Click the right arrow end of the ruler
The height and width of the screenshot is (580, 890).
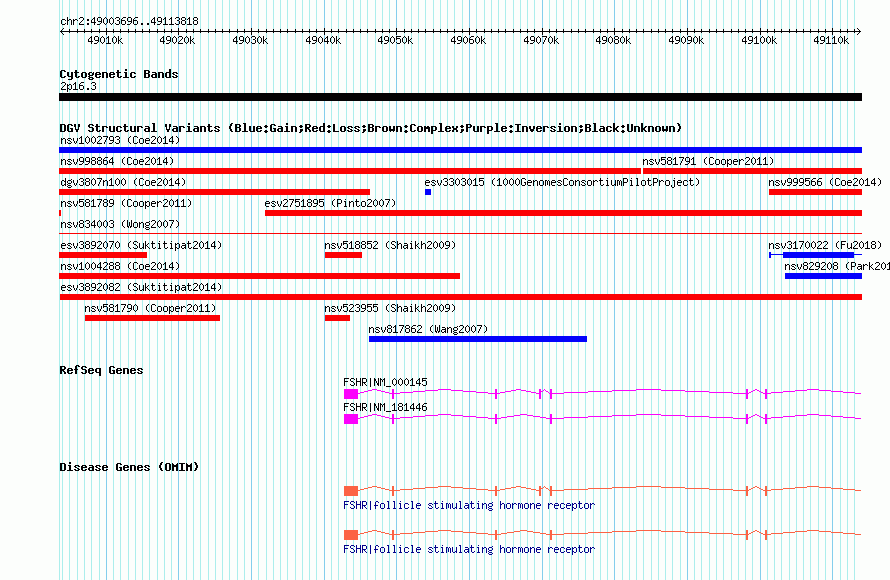tap(859, 31)
